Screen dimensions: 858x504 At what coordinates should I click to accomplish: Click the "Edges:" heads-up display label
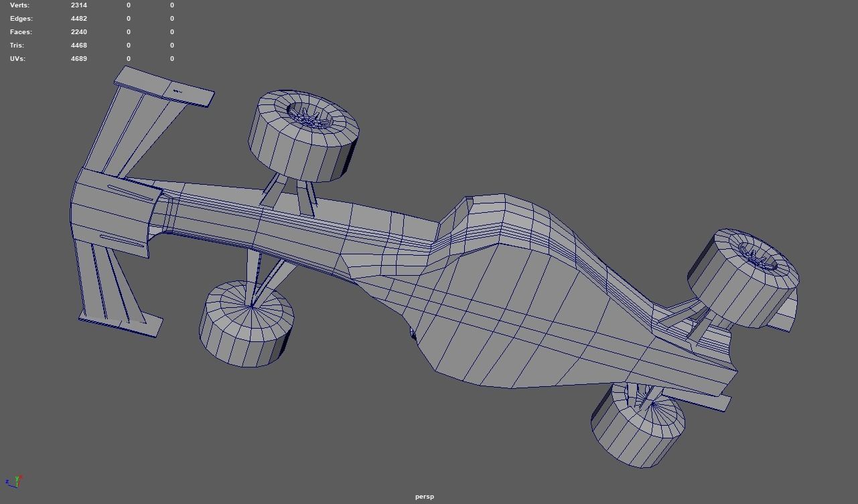21,19
